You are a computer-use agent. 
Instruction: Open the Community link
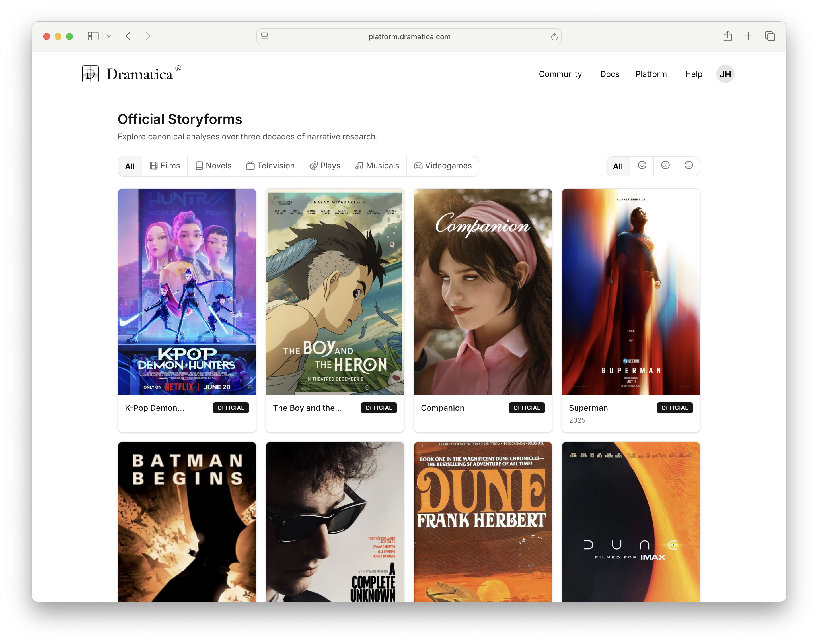click(x=560, y=74)
